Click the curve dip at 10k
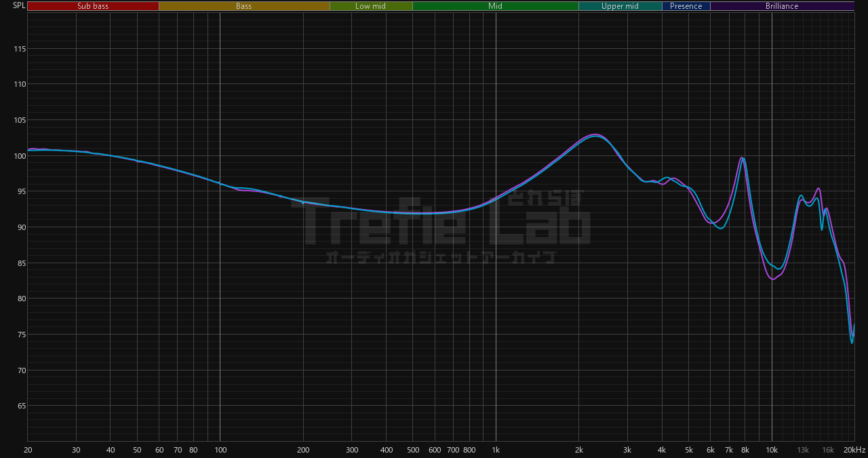The image size is (868, 458). pyautogui.click(x=772, y=279)
